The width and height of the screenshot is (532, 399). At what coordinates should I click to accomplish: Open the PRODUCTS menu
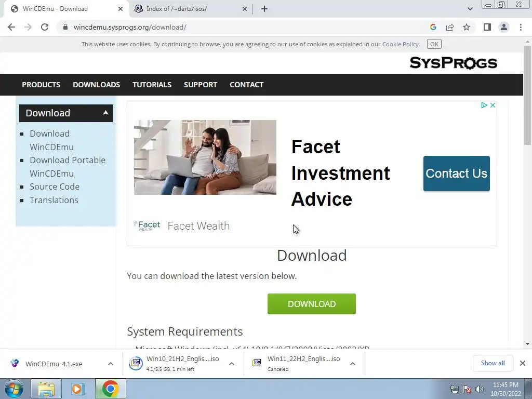click(41, 85)
